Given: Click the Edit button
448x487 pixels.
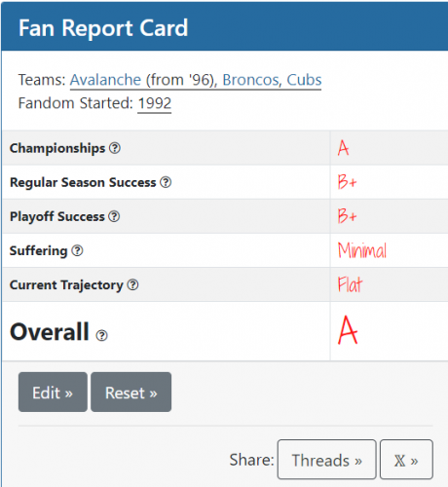Looking at the screenshot, I should click(x=53, y=393).
